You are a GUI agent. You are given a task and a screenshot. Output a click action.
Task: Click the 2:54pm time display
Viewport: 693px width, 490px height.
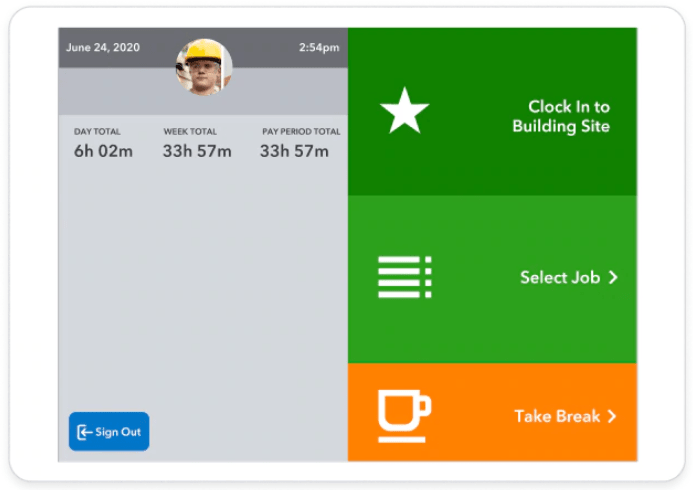(319, 48)
